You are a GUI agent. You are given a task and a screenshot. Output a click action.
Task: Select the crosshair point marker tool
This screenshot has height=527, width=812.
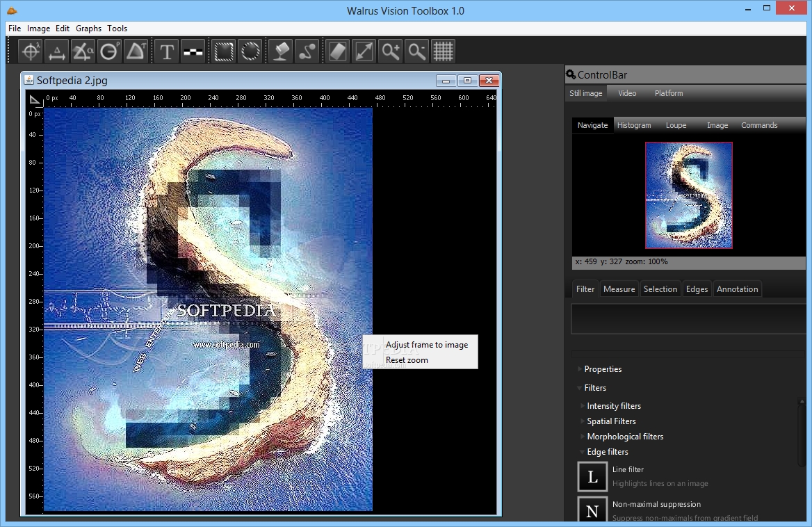click(31, 51)
